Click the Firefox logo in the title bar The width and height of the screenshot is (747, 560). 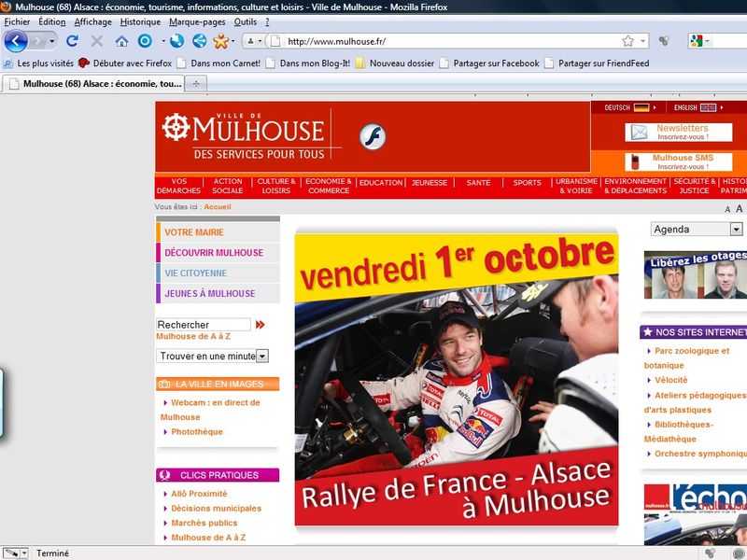[x=7, y=7]
